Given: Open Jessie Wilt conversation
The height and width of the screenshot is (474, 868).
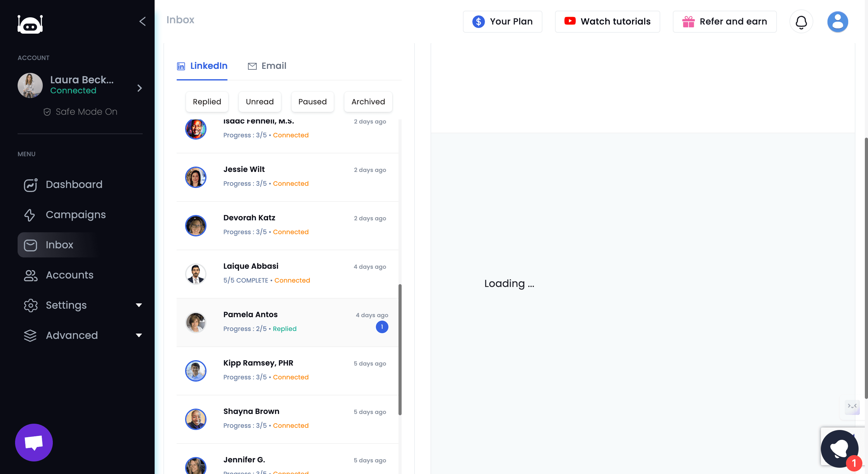Looking at the screenshot, I should (288, 177).
